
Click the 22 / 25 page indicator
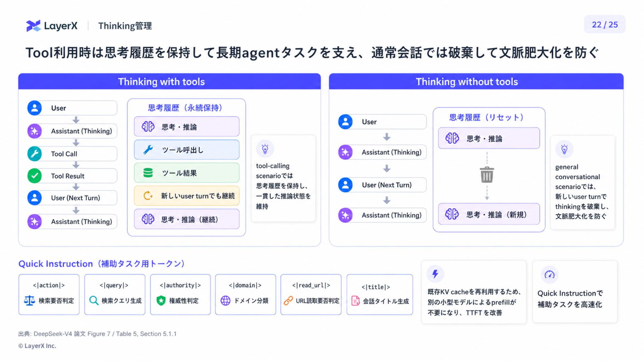tap(604, 25)
